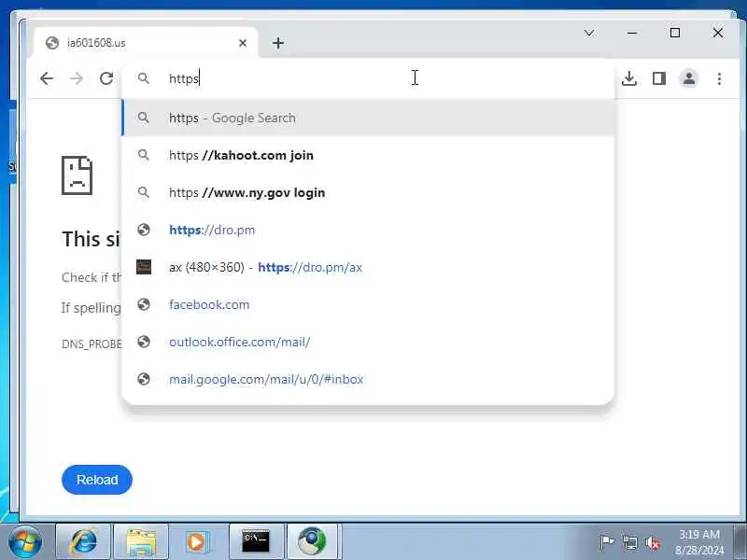Click the ax thumbnail favicon in suggestions
The image size is (747, 560).
click(144, 267)
